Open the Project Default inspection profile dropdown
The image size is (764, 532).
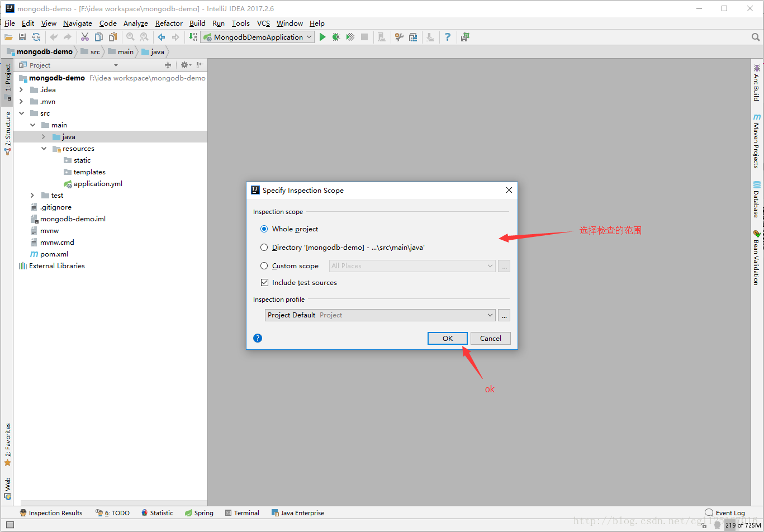click(380, 315)
